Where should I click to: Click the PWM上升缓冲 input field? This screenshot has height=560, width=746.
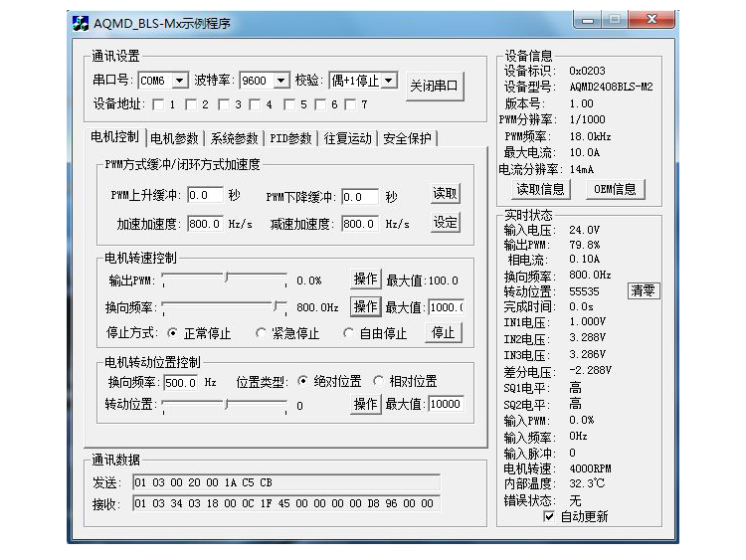pos(205,196)
